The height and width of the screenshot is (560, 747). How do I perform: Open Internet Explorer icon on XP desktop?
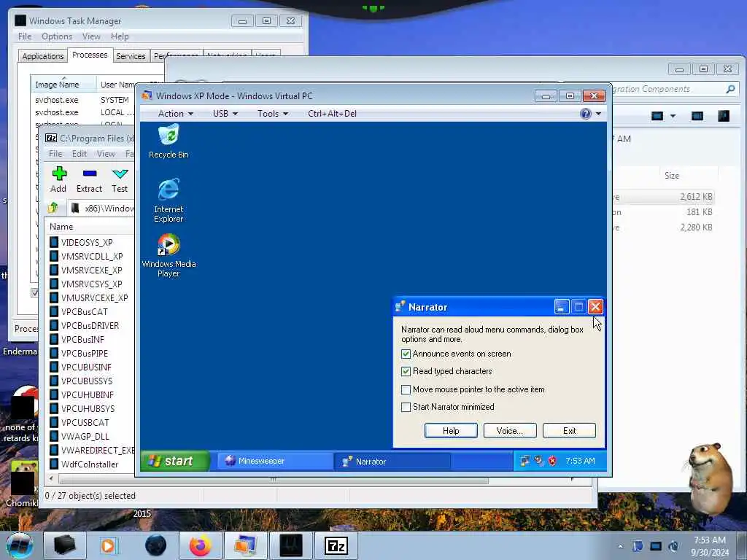[169, 200]
